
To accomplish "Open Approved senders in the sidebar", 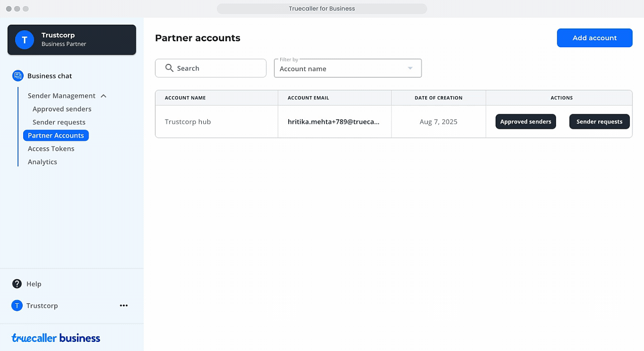I will coord(62,109).
